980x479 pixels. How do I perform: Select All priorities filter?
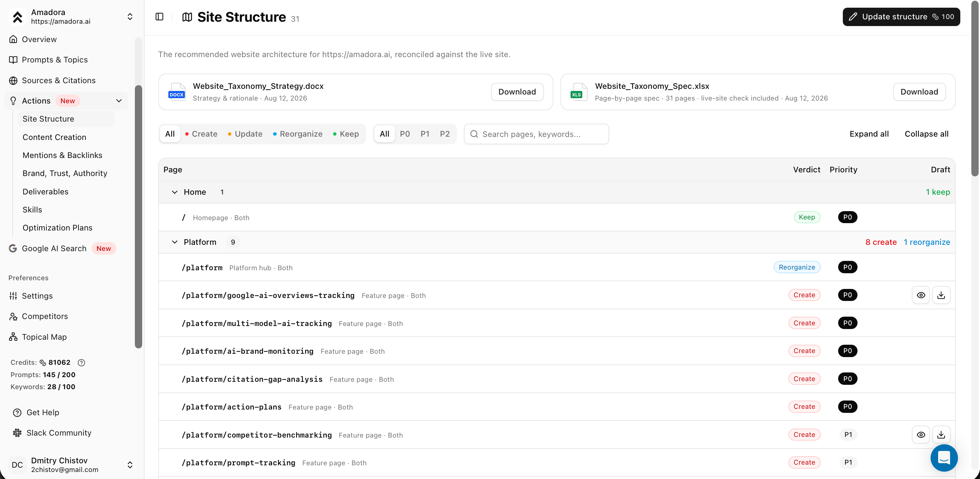(384, 134)
